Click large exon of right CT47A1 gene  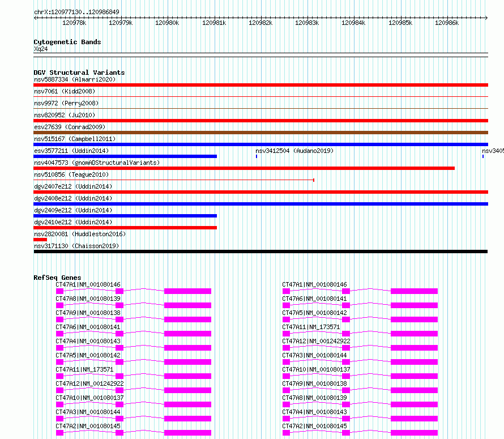pos(415,291)
